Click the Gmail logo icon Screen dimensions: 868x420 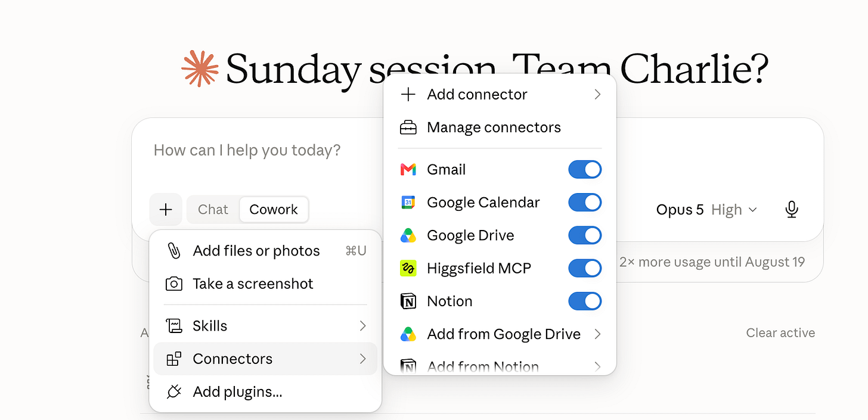coord(408,170)
